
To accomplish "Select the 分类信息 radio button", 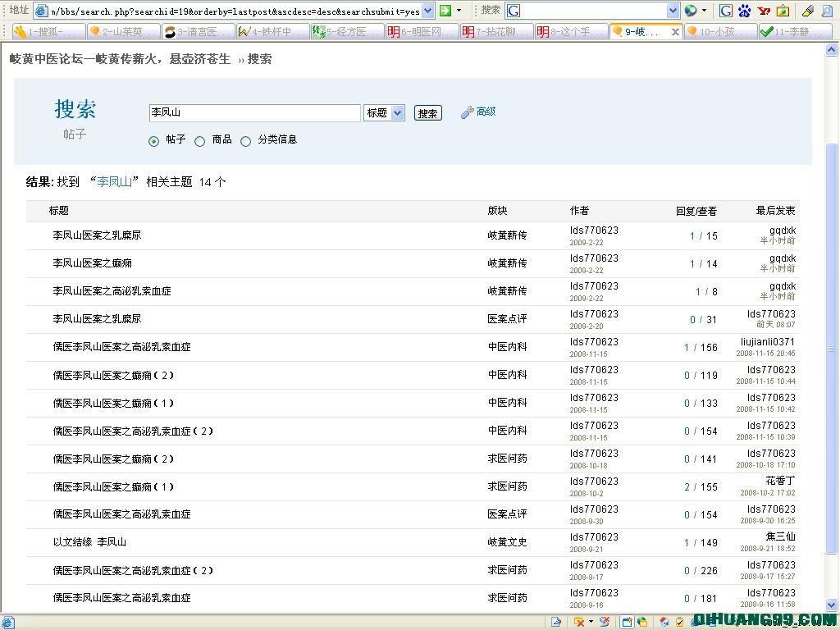I will coord(245,141).
